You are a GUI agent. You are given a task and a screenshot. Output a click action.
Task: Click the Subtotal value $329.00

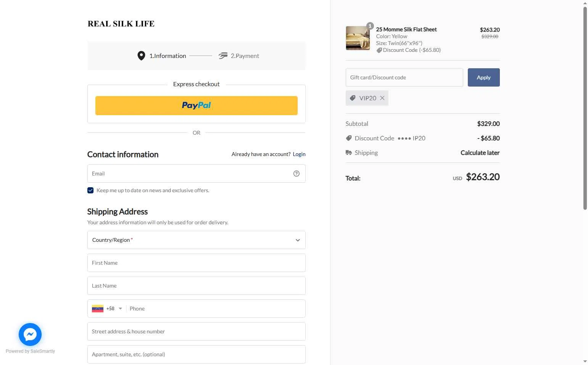click(x=488, y=124)
